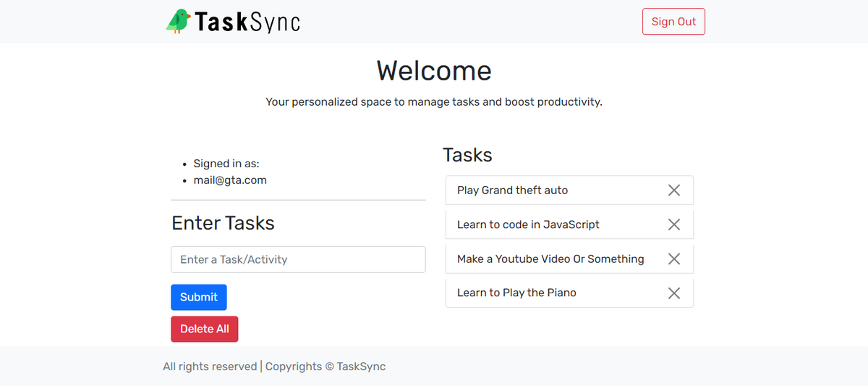Select the Learn to code in JavaScript item

click(569, 225)
